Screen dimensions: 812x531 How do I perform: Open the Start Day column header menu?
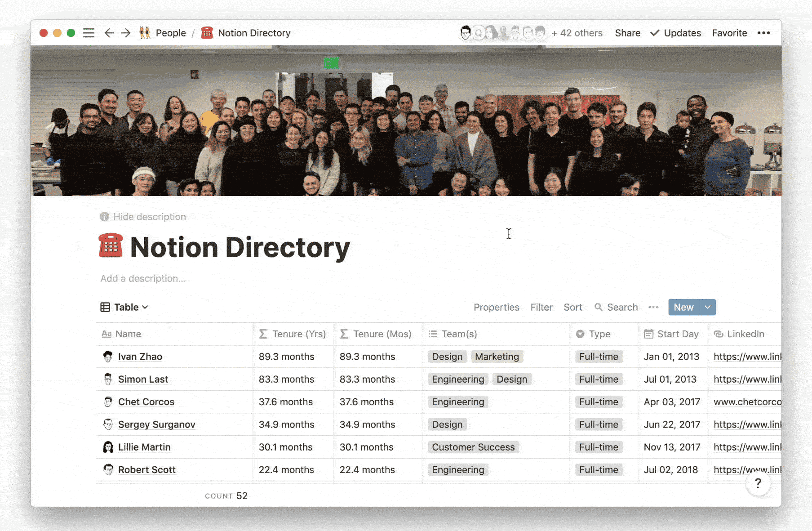[x=673, y=334]
